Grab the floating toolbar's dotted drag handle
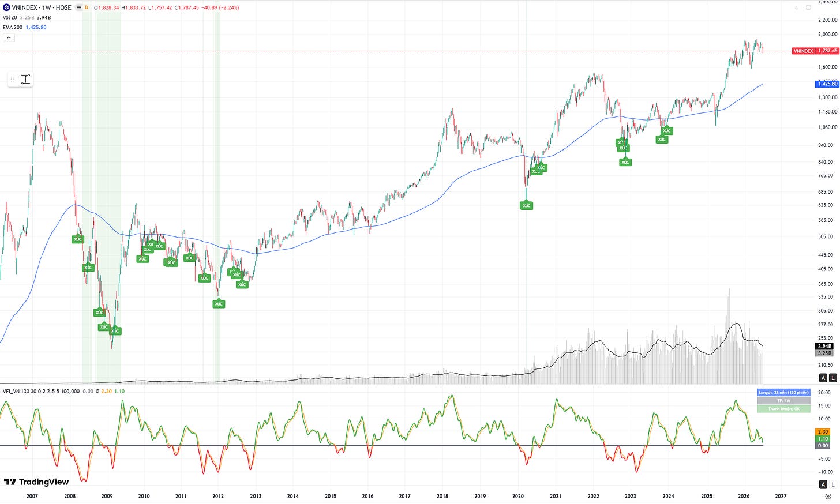This screenshot has height=504, width=840. [x=13, y=79]
